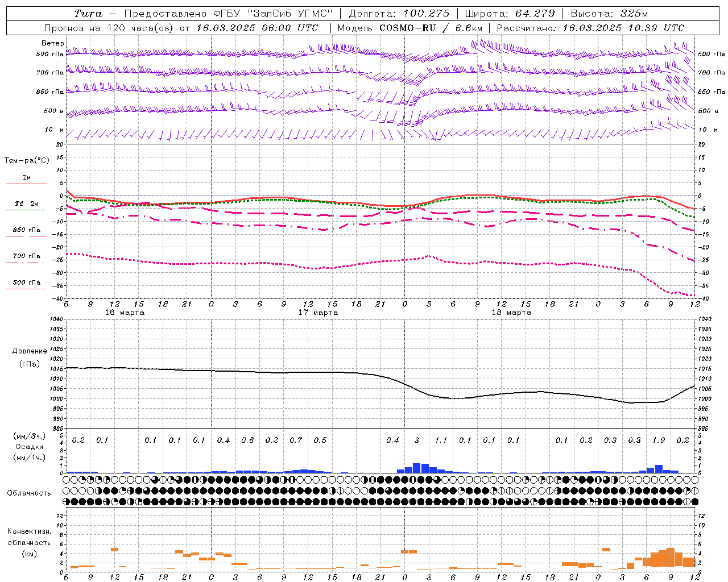Click the "Ветер" wind panel label
This screenshot has width=728, height=582.
(52, 43)
